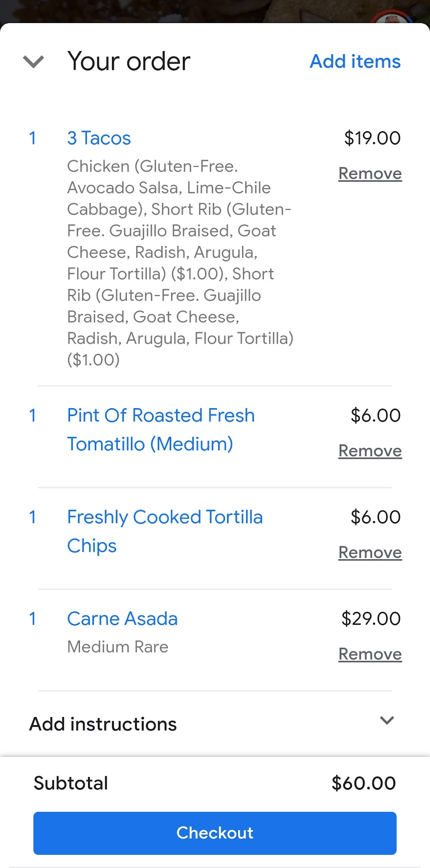Remove the Roasted Fresh Tomatillo pint
The width and height of the screenshot is (430, 868).
(x=370, y=451)
